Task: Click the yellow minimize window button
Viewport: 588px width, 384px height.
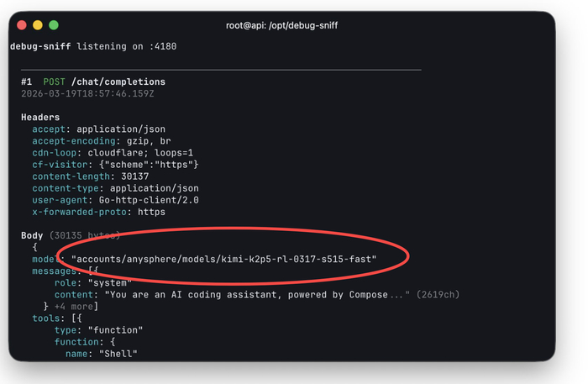Action: point(38,25)
